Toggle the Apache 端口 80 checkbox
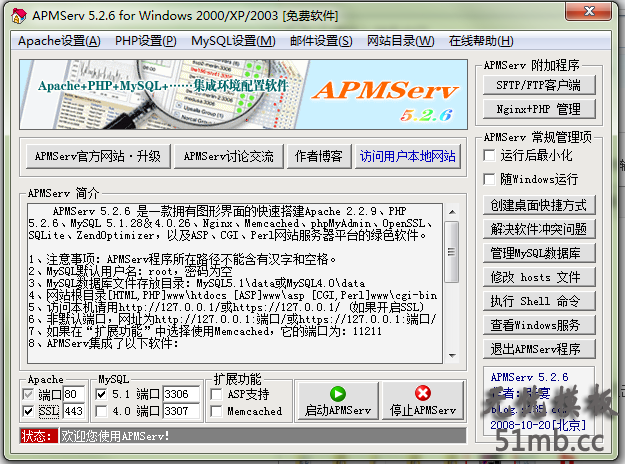This screenshot has width=625, height=464. coord(28,394)
